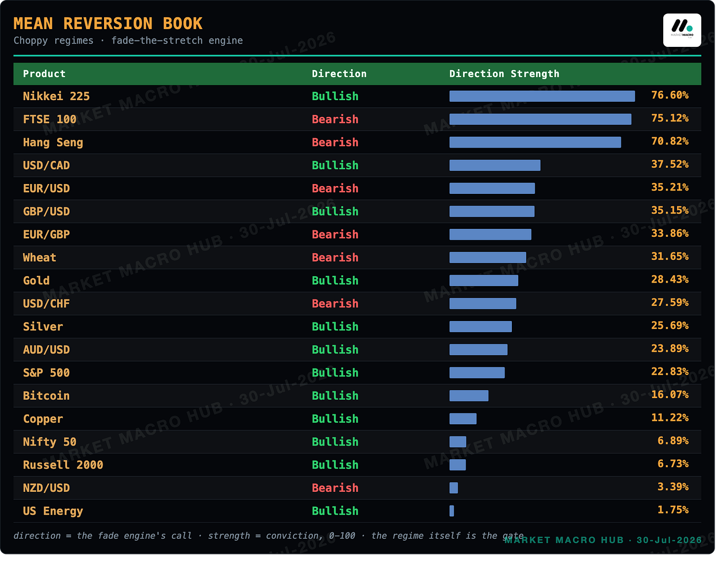
Task: Click the 28.43% strength value
Action: pos(670,279)
